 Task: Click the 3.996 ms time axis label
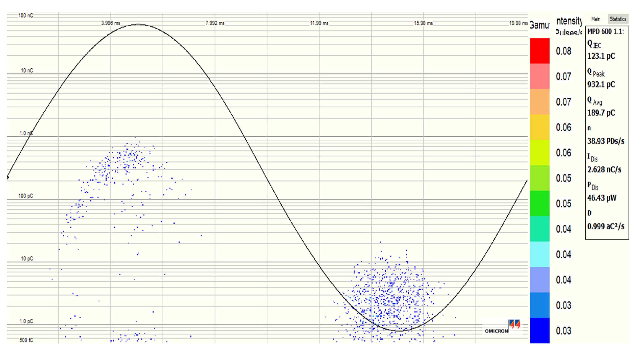coord(110,23)
